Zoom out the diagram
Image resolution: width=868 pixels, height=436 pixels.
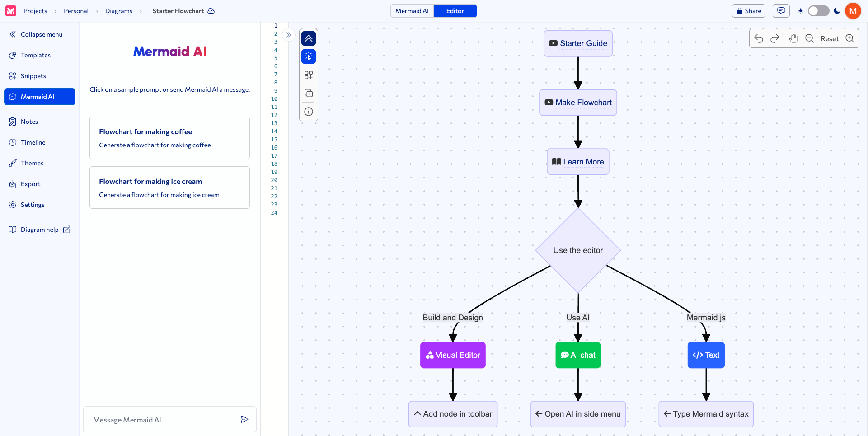coord(810,38)
